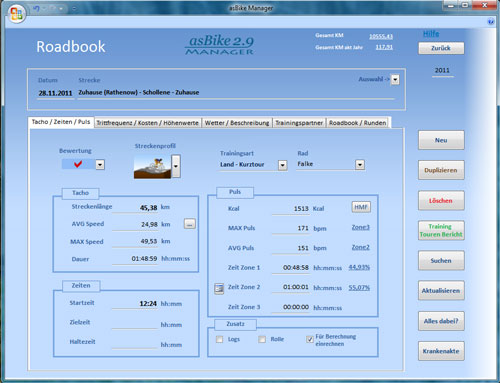
Task: Click the red checkmark Bewertung field
Action: 78,164
